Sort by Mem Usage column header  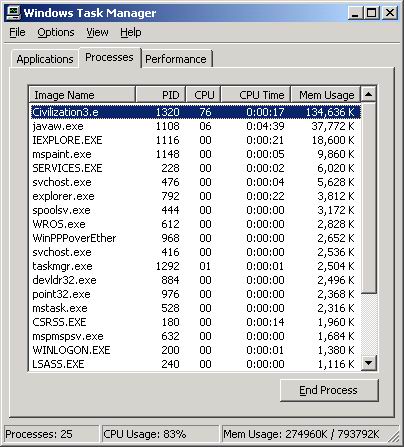point(325,95)
